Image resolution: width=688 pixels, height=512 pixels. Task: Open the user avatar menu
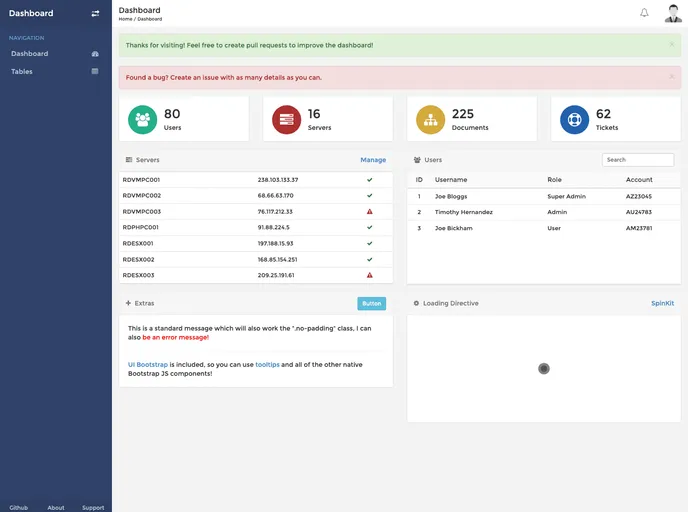(x=673, y=13)
